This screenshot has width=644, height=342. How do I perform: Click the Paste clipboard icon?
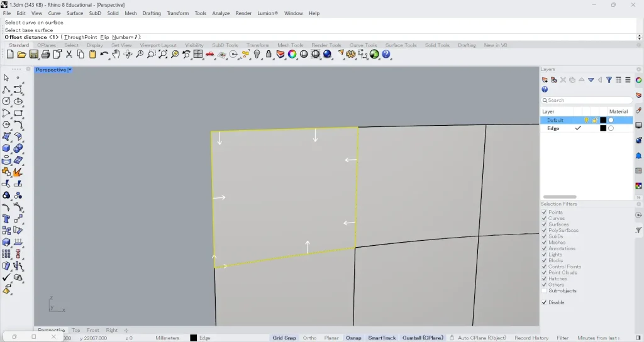coord(92,54)
